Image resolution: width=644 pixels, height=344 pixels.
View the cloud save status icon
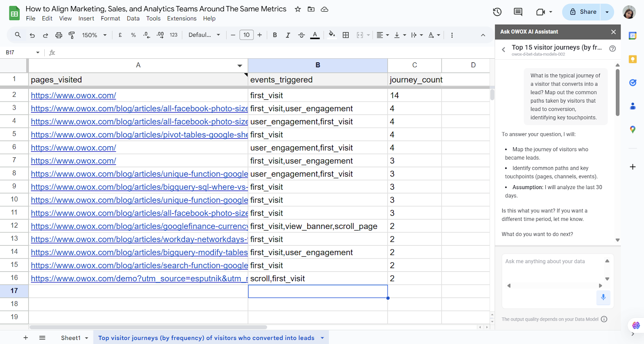tap(324, 9)
